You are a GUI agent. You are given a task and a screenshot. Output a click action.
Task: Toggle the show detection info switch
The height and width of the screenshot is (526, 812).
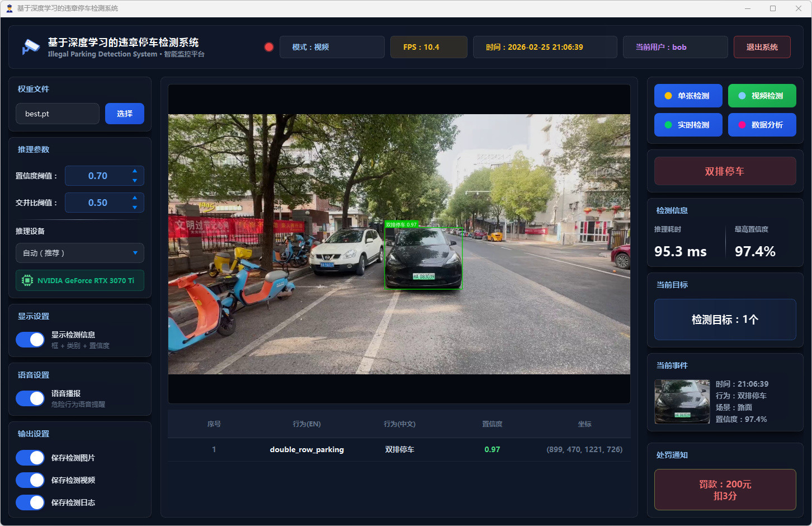[x=30, y=340]
